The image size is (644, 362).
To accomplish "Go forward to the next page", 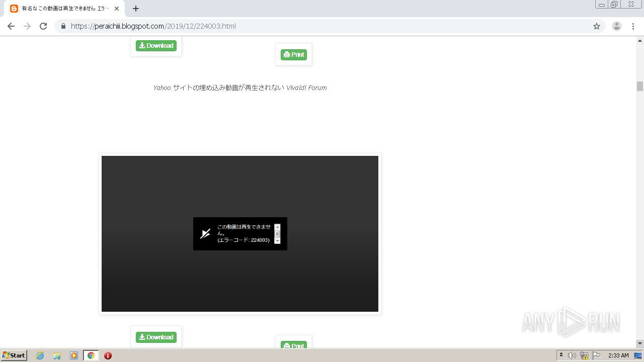I will click(x=27, y=26).
